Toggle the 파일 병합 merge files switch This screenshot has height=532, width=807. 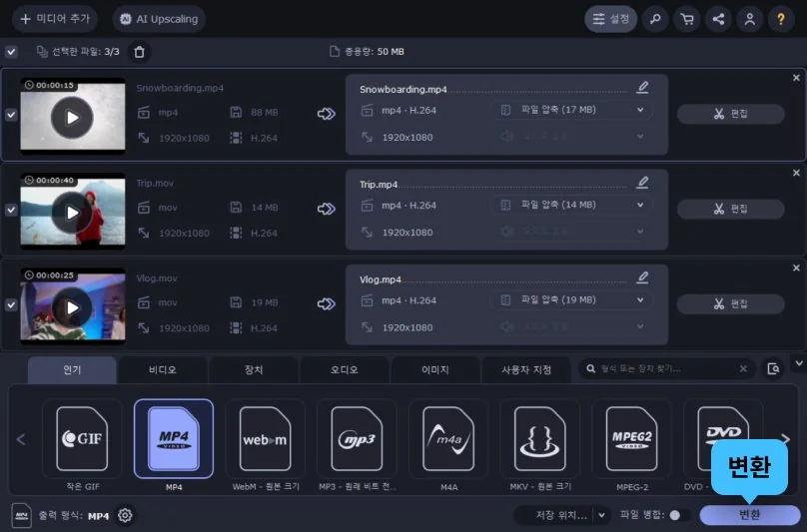pyautogui.click(x=679, y=515)
